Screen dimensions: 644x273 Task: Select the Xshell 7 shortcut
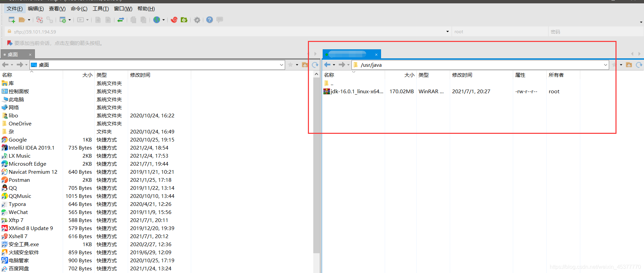[x=14, y=236]
